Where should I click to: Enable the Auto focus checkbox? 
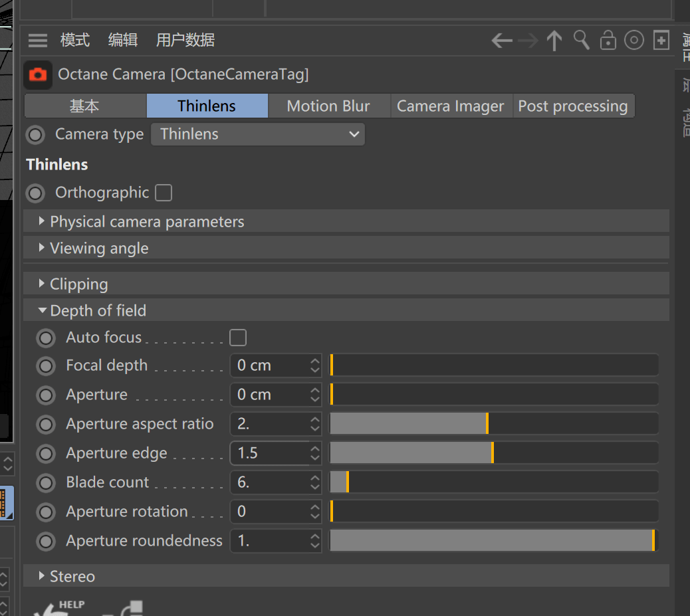coord(238,338)
